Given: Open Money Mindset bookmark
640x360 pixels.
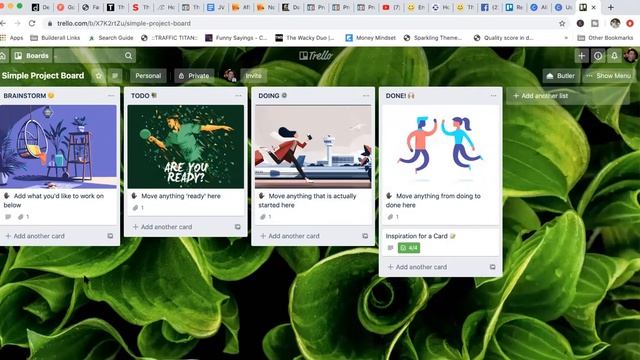Looking at the screenshot, I should [371, 38].
